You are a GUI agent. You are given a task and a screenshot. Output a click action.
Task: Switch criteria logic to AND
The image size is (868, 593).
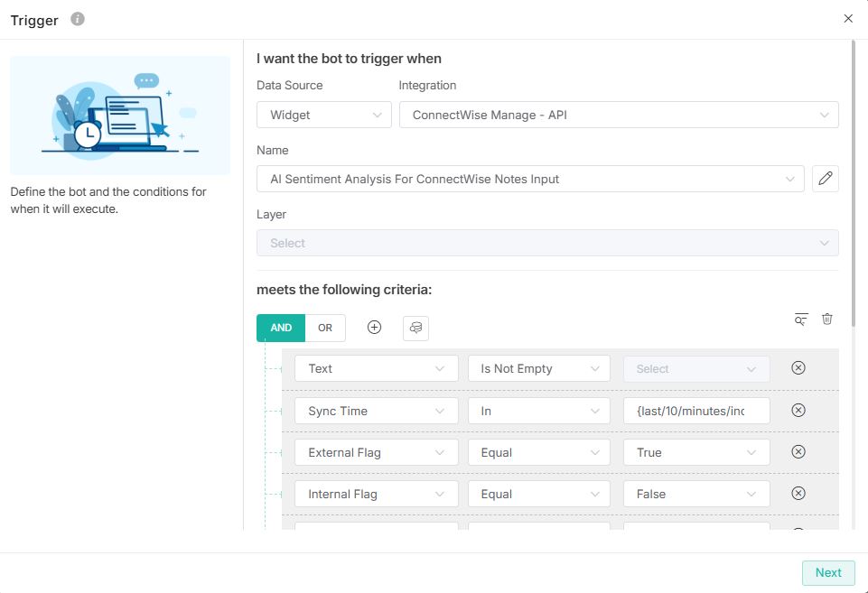tap(281, 328)
